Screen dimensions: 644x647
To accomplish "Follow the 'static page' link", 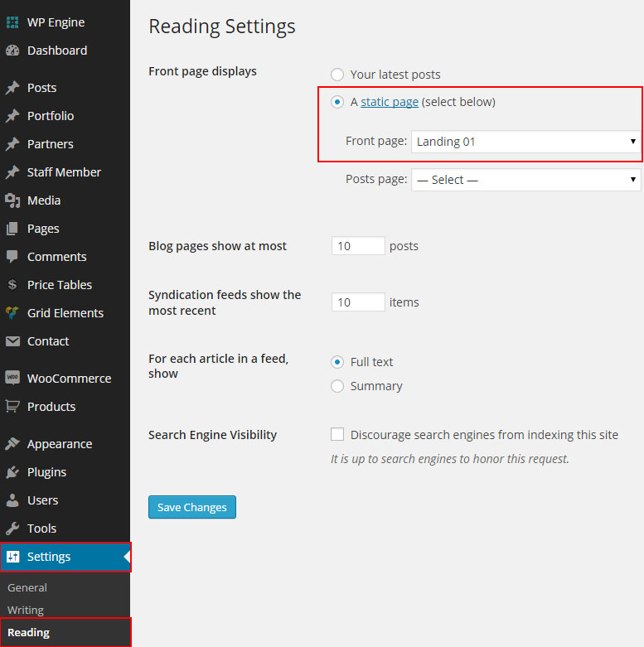I will (x=390, y=102).
